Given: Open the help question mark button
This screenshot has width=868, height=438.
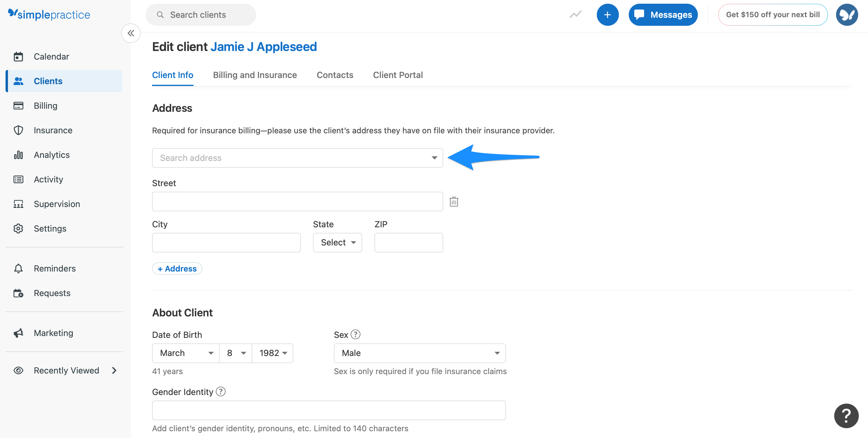Looking at the screenshot, I should point(846,416).
